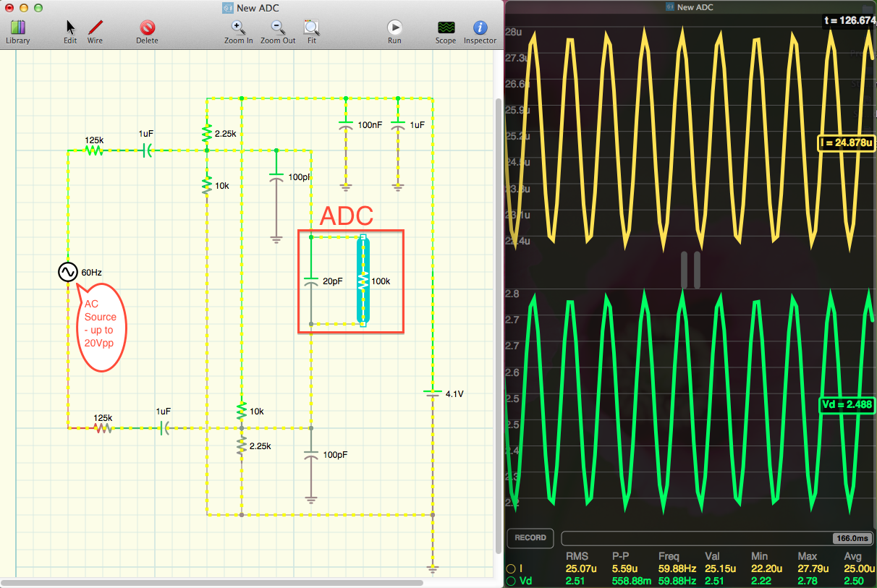Click the red ADC label

(347, 216)
